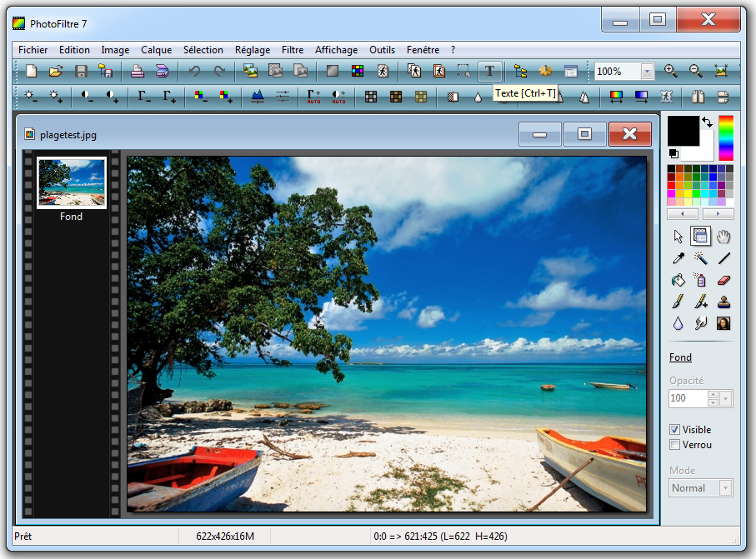Screen dimensions: 756x559
Task: Open the Outils menu
Action: point(382,50)
